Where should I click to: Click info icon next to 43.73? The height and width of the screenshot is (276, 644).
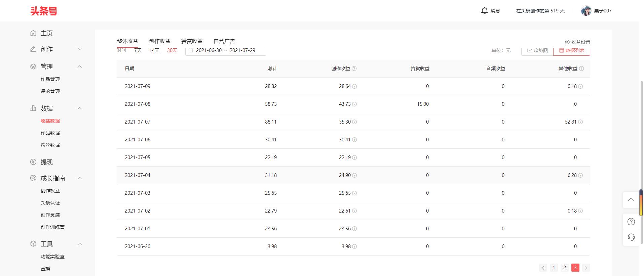point(354,104)
